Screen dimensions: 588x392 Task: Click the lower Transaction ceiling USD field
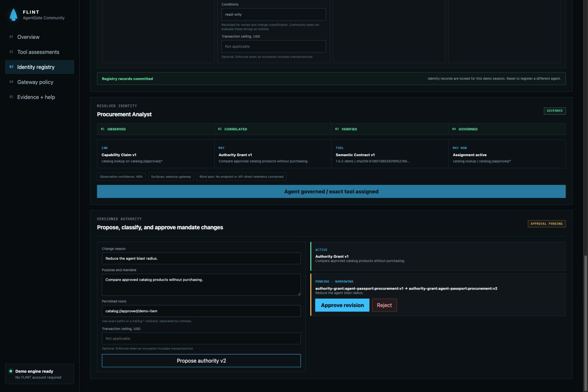click(x=201, y=338)
